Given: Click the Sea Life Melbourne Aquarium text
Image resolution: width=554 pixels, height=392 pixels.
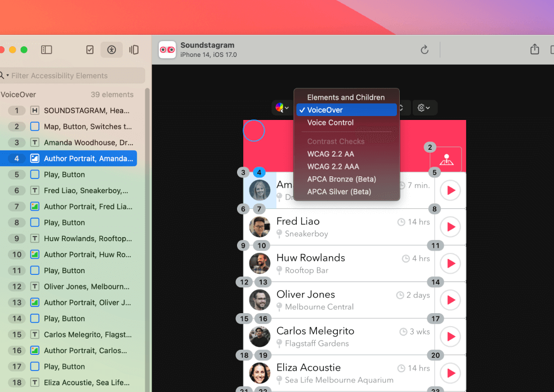Looking at the screenshot, I should point(339,380).
